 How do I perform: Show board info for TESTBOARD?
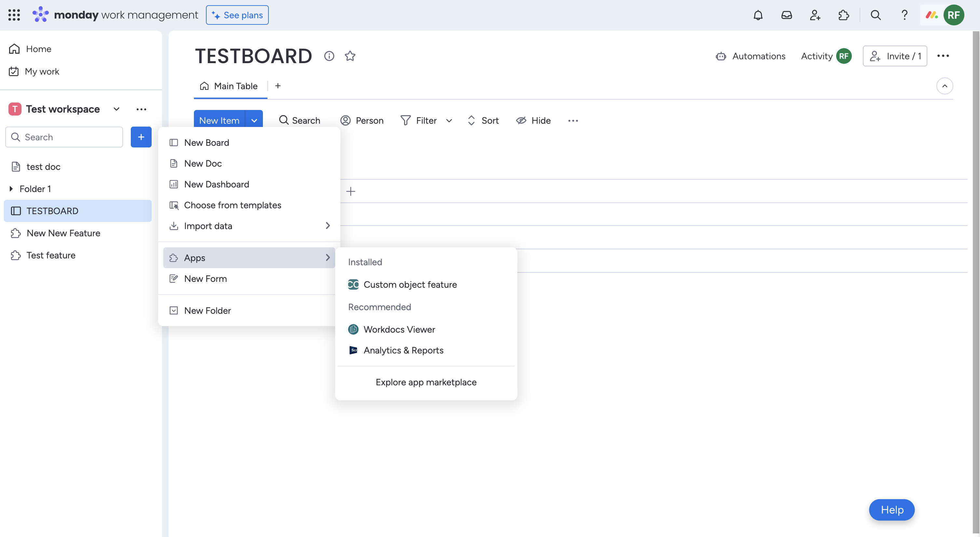point(329,56)
